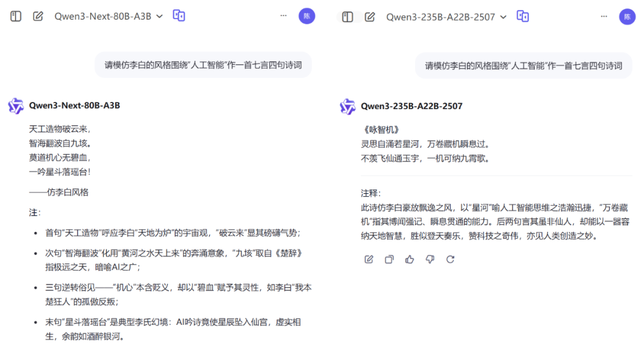The image size is (644, 351).
Task: Click the user prompt bubble in the right chat
Action: pos(523,66)
